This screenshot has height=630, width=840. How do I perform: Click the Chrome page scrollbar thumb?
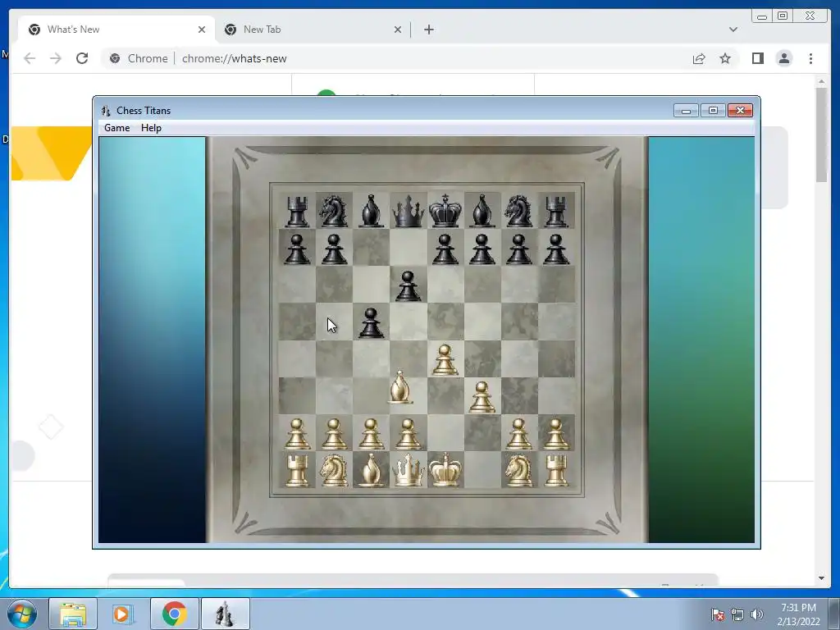pos(821,134)
